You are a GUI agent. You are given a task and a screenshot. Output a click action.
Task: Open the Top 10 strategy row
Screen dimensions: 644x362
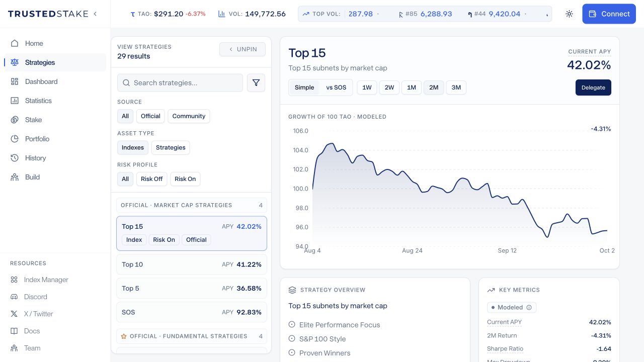coord(192,264)
